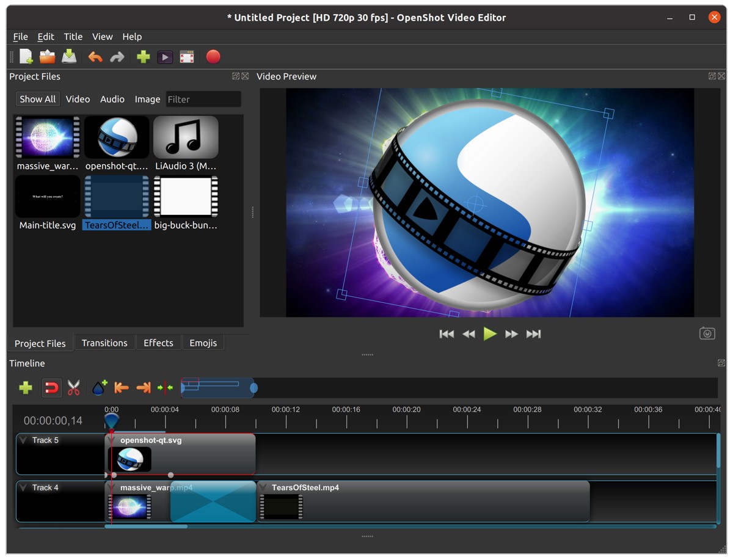
Task: Click the red animated title record icon
Action: [x=213, y=56]
